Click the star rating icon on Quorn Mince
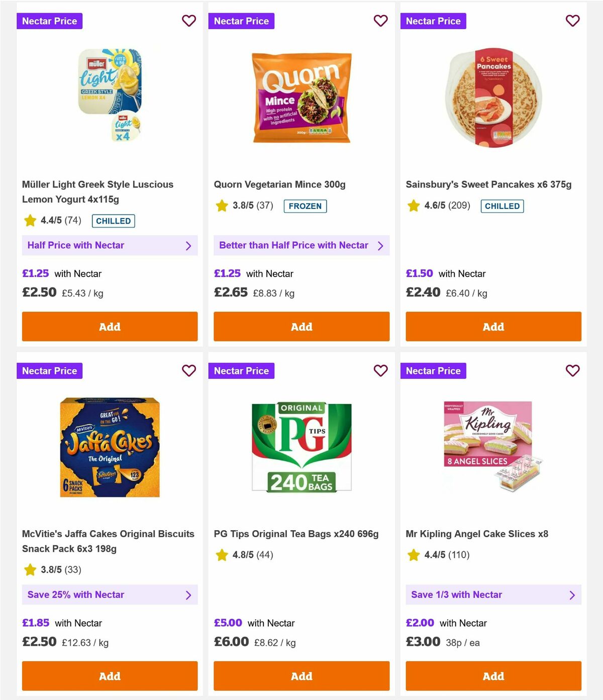Viewport: 603px width, 700px height. (x=221, y=206)
